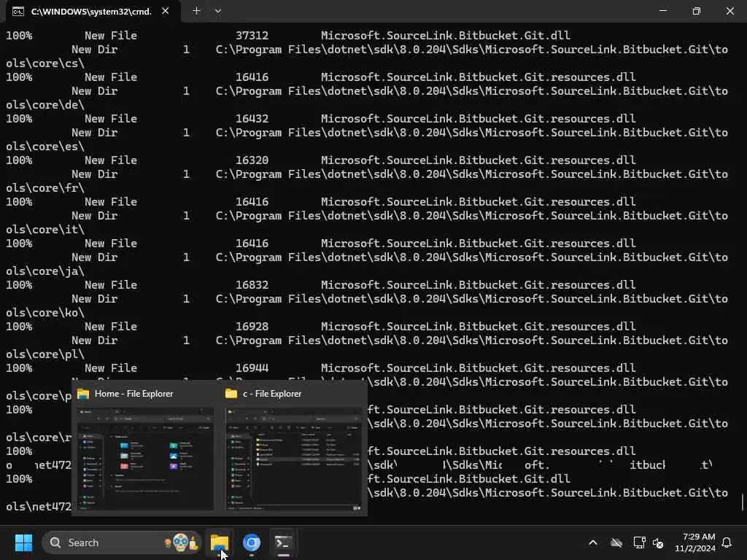747x560 pixels.
Task: Click the ols\core\it\ path line
Action: (x=45, y=229)
